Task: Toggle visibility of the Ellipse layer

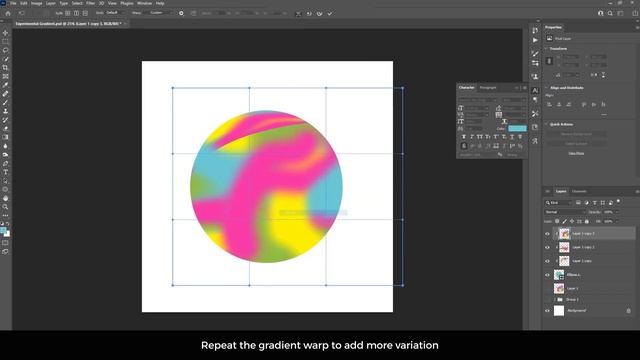Action: pyautogui.click(x=547, y=275)
